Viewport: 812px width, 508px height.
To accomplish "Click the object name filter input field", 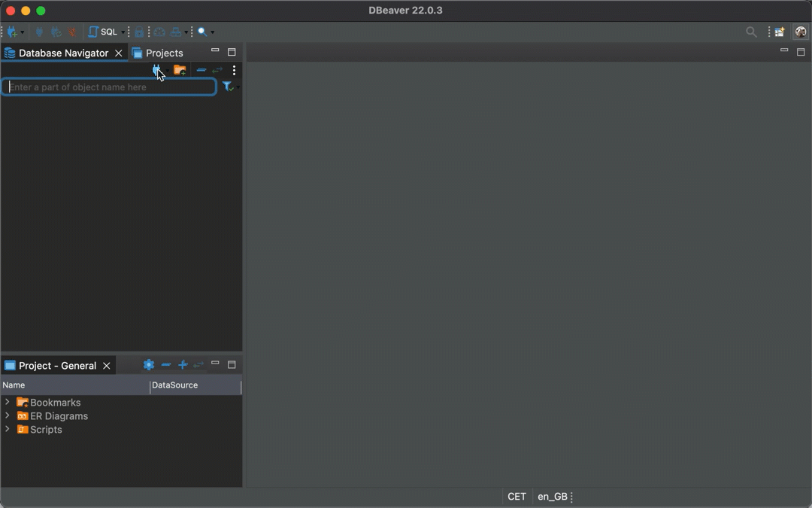I will [x=109, y=87].
